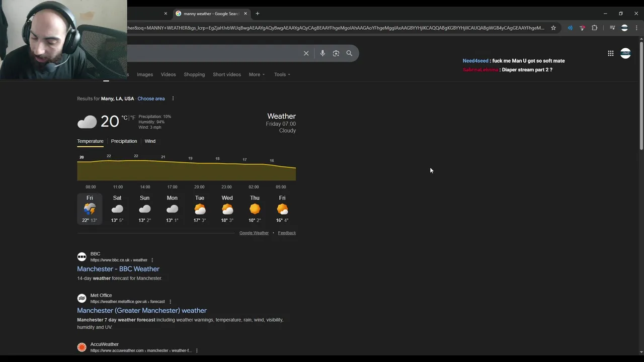Show the Wind chart tab
The image size is (644, 362).
pyautogui.click(x=150, y=141)
